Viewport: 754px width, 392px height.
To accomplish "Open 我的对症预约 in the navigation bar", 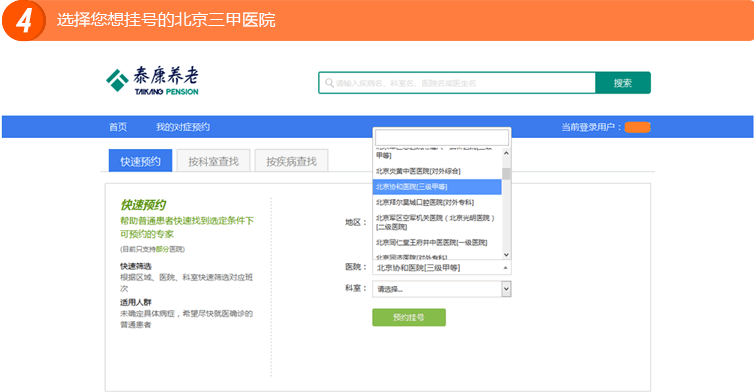I will click(x=183, y=127).
